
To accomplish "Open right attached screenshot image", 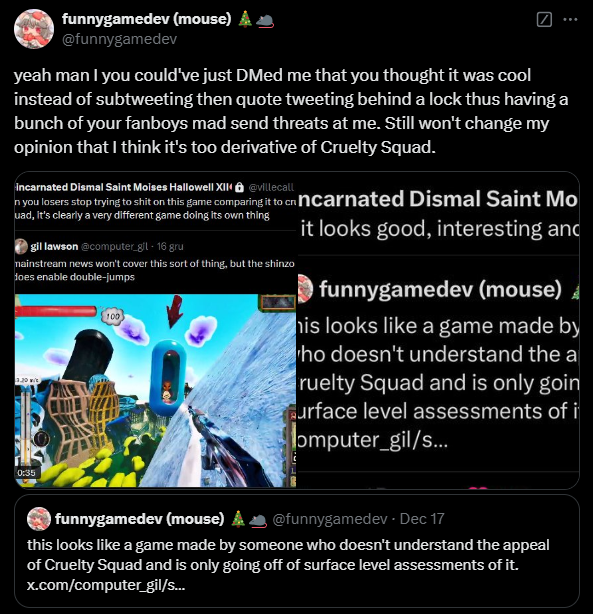I will (438, 330).
